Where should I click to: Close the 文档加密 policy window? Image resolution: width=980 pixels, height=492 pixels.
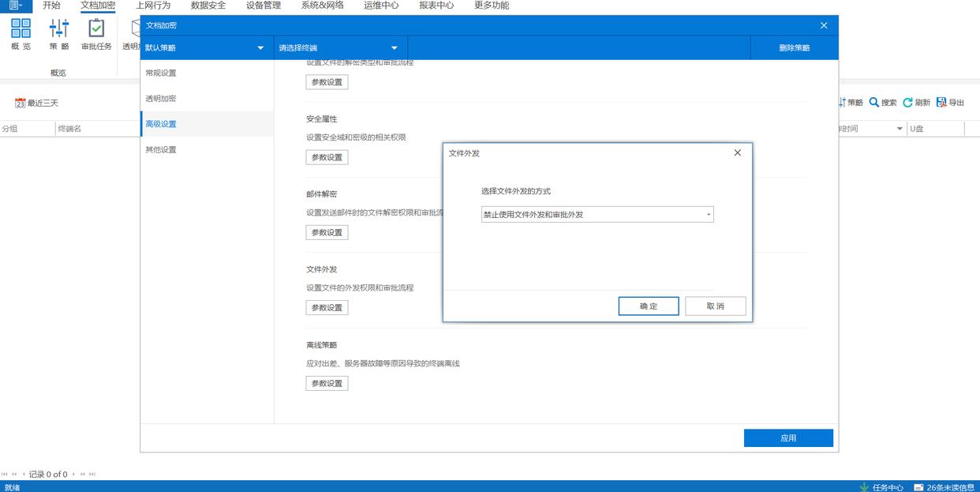(824, 25)
